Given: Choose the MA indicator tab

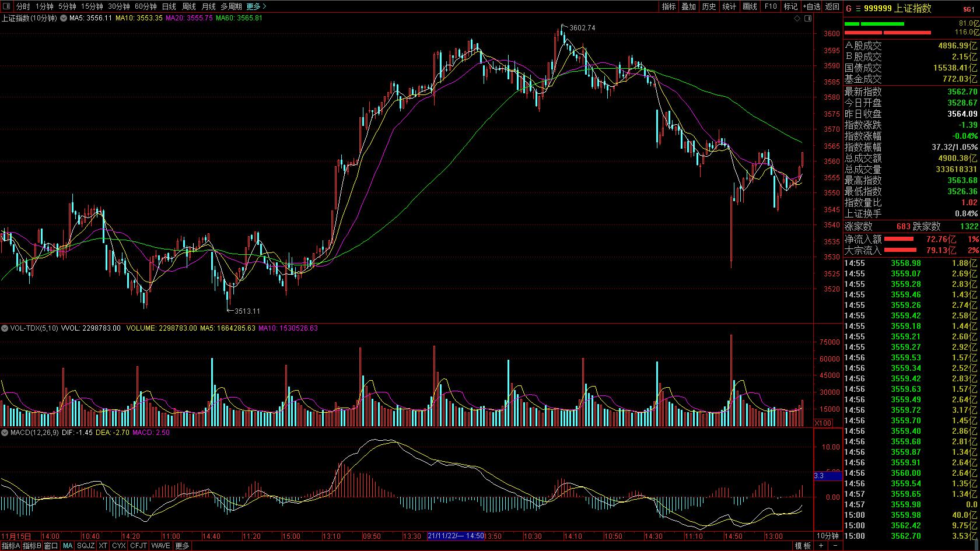Looking at the screenshot, I should pyautogui.click(x=68, y=546).
